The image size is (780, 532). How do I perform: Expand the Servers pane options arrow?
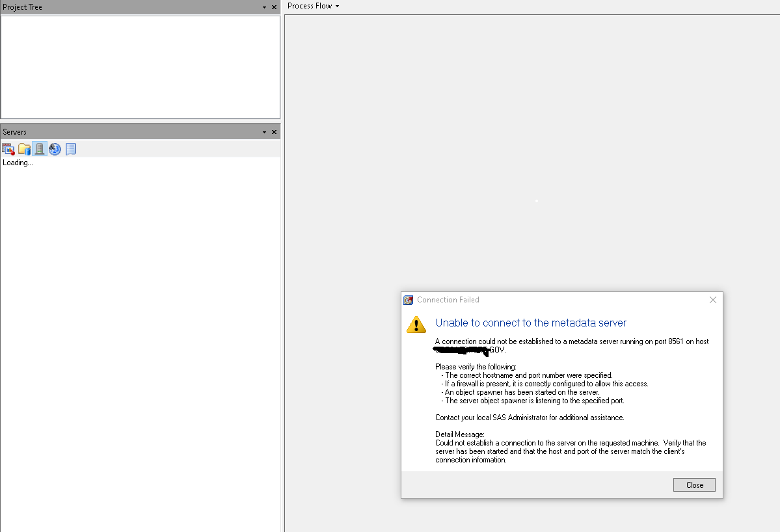264,132
